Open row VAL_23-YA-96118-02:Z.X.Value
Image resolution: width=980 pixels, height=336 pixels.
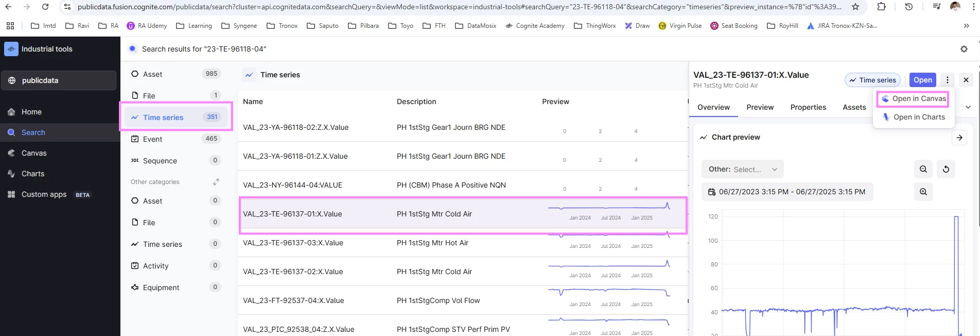tap(463, 127)
